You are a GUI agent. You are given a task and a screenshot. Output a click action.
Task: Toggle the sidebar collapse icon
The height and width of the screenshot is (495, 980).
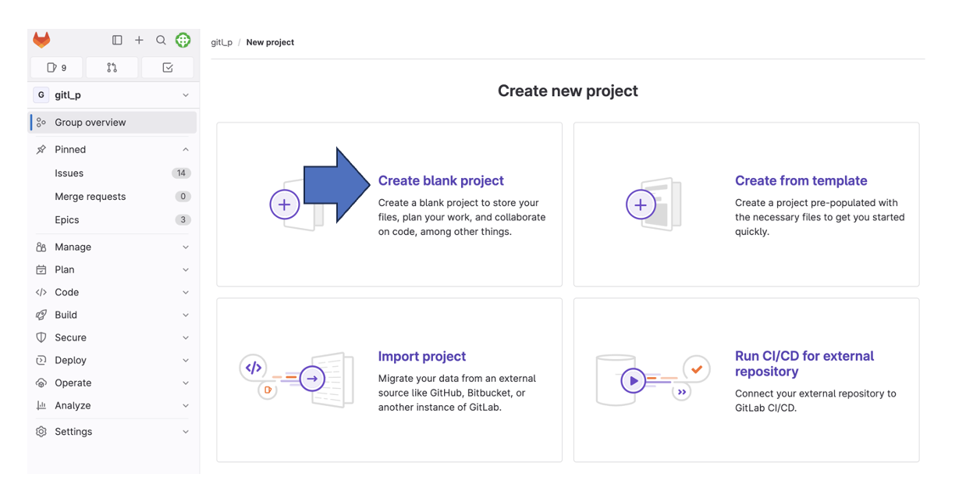tap(117, 39)
